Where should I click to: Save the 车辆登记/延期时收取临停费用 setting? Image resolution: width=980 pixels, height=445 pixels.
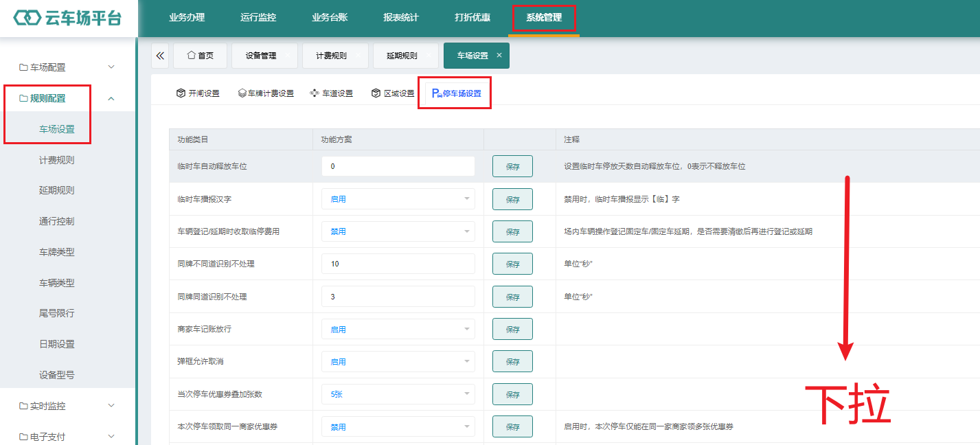[x=512, y=231]
